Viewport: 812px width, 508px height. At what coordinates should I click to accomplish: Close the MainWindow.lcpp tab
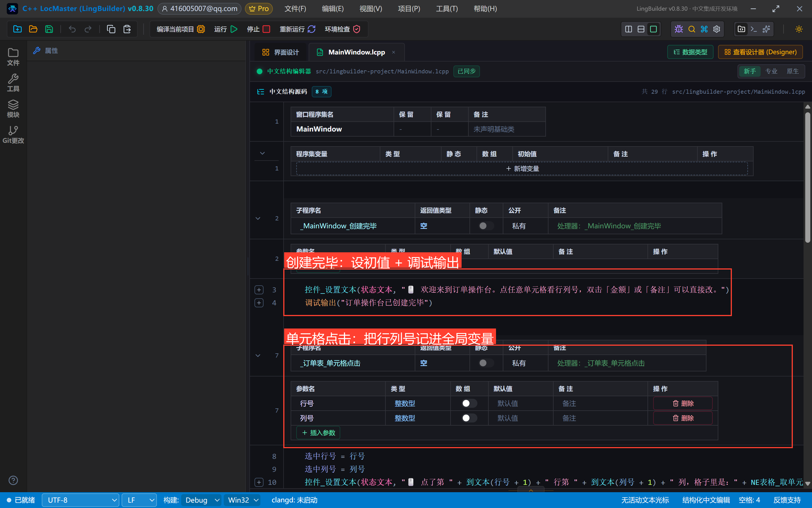pos(394,52)
